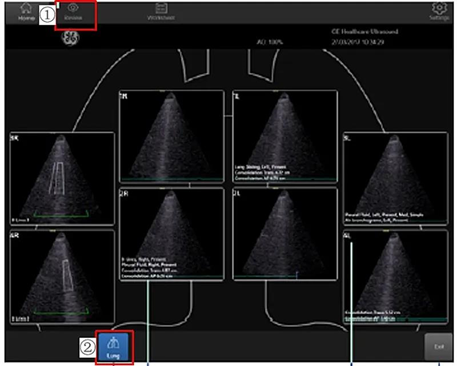Click the B-lines box in 4R image
The height and width of the screenshot is (366, 457).
pyautogui.click(x=68, y=275)
